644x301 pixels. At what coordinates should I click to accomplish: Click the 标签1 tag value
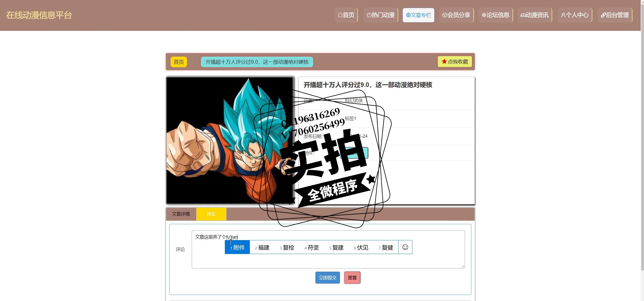click(350, 118)
